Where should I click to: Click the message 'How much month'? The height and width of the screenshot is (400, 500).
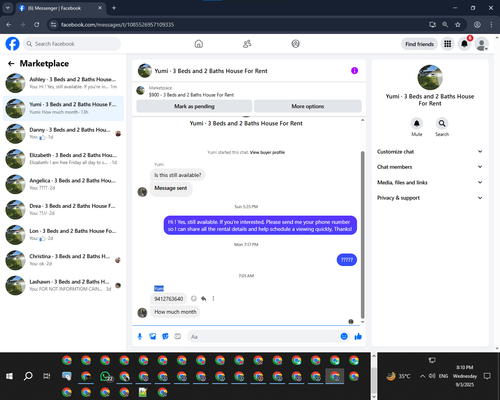tap(175, 312)
